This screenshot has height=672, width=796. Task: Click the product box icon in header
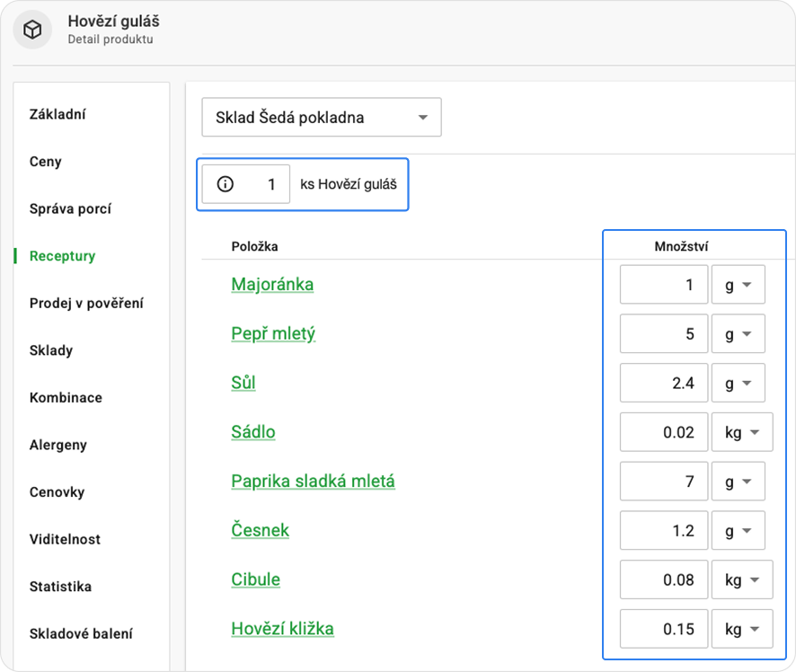pos(32,31)
